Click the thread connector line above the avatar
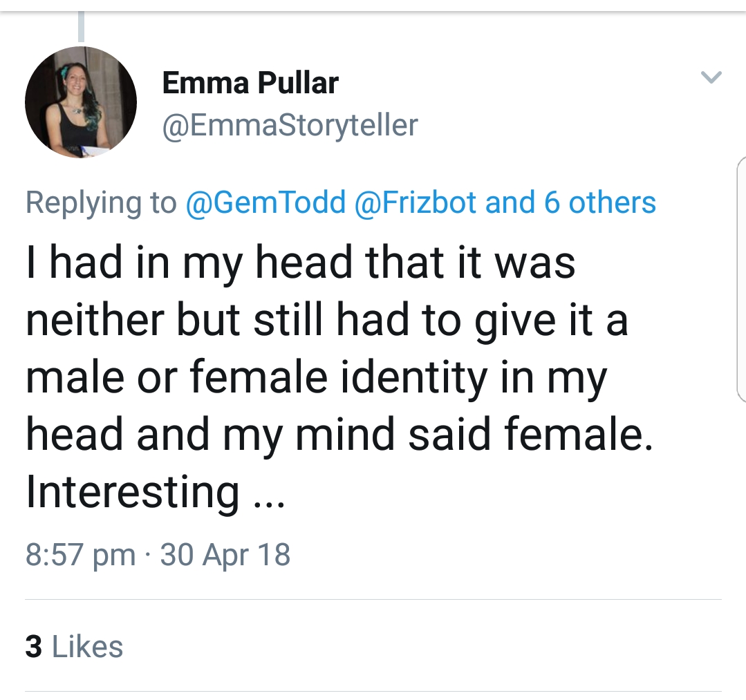 coord(82,28)
